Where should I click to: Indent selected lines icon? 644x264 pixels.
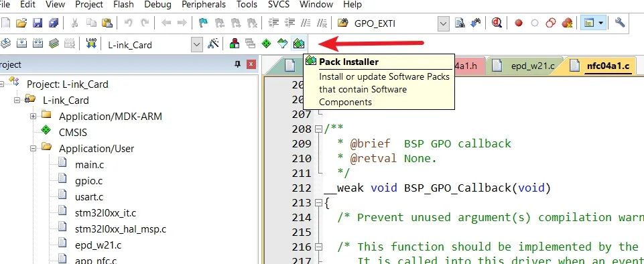point(273,23)
